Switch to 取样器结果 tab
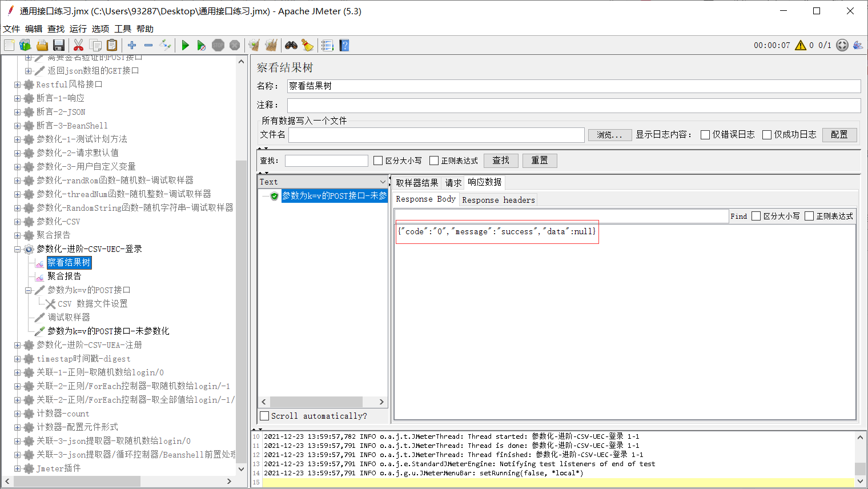This screenshot has width=868, height=489. tap(417, 183)
